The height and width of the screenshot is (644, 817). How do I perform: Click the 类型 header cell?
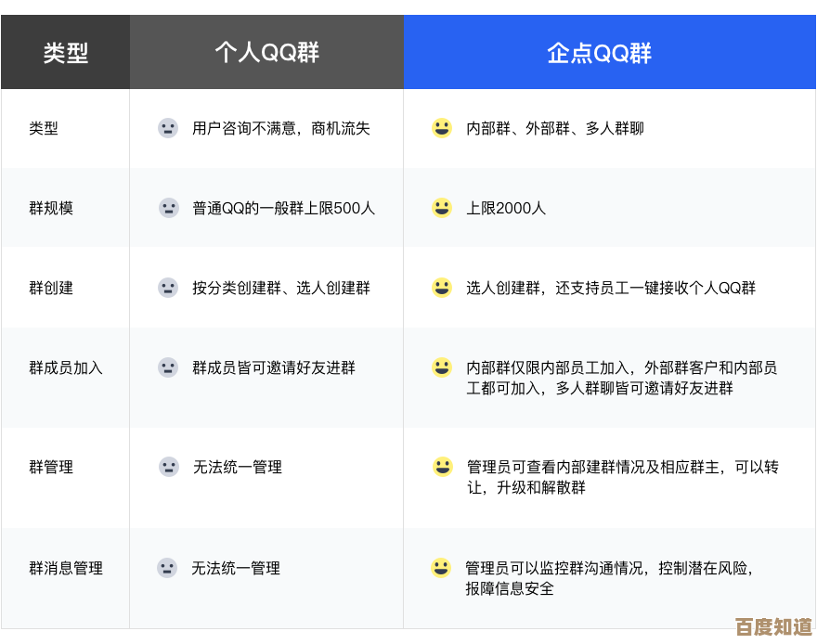coord(65,52)
